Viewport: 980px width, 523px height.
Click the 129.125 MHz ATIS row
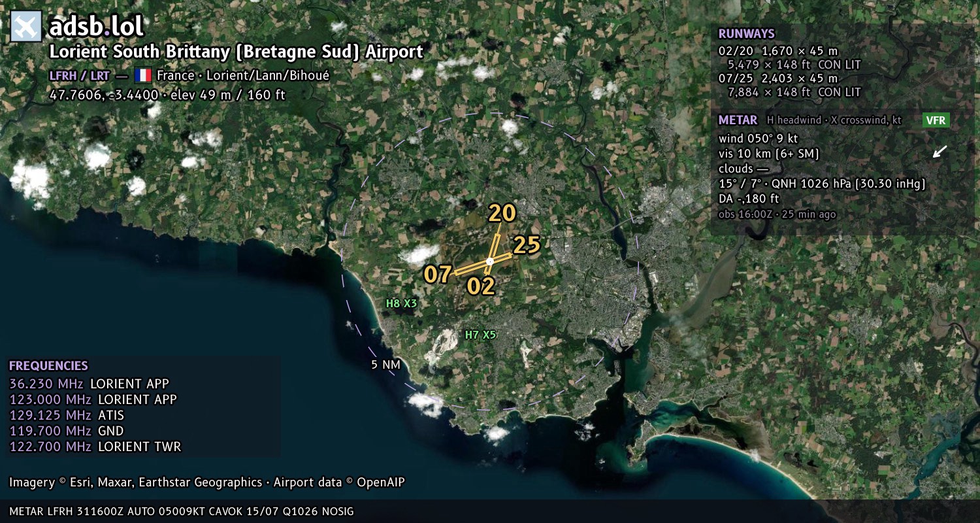coord(67,415)
